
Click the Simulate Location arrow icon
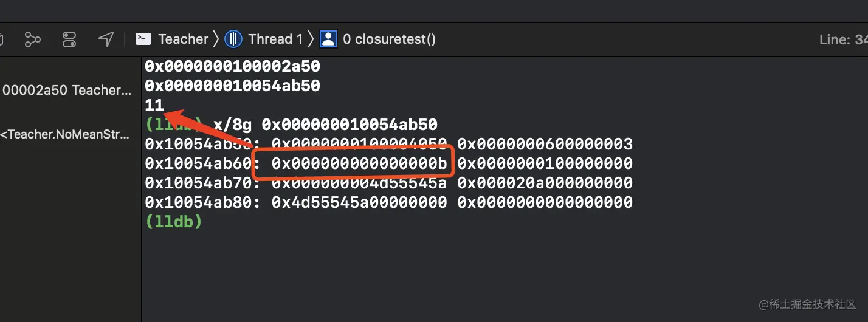point(106,39)
